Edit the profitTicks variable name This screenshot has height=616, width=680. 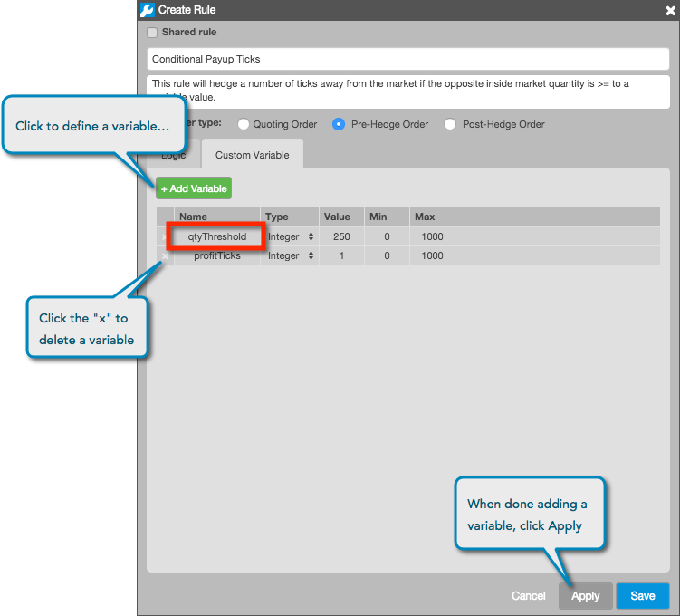tap(216, 256)
